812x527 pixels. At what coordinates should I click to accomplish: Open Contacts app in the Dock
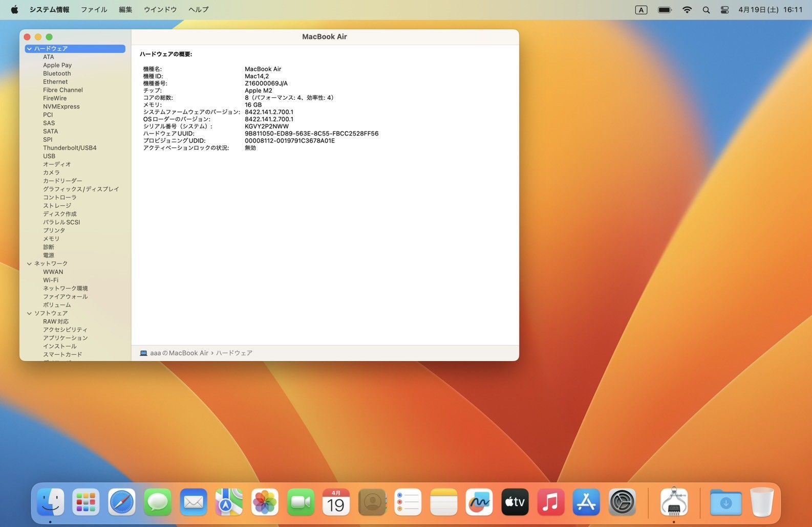pyautogui.click(x=372, y=502)
